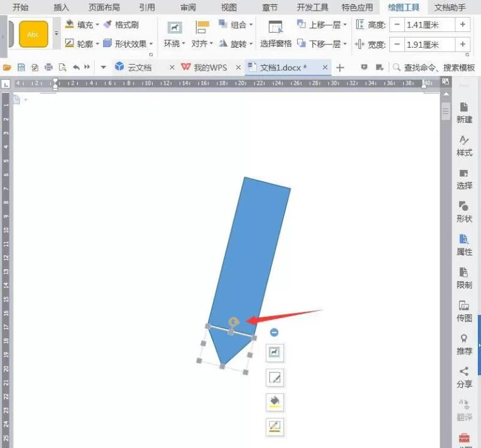Click the undo arrow
Screen dimensions: 481x448
(x=76, y=67)
